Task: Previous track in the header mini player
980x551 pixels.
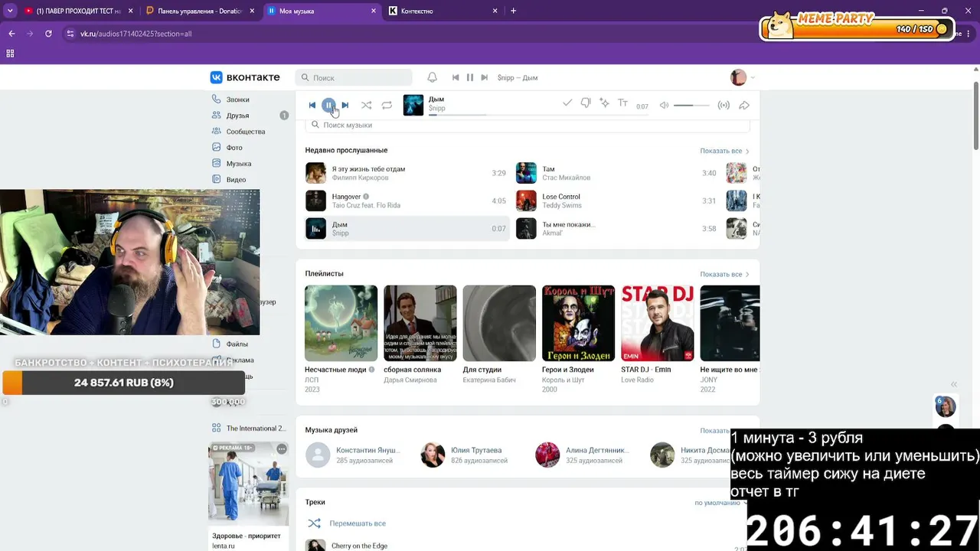Action: pyautogui.click(x=456, y=77)
